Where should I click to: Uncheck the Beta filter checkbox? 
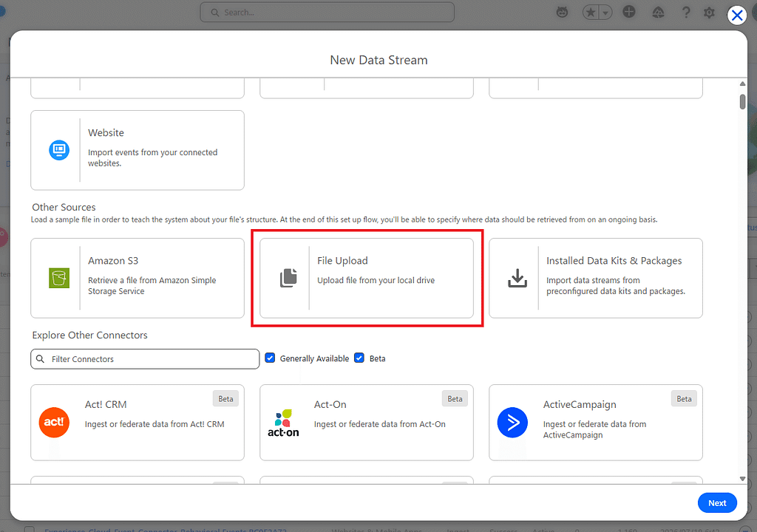tap(359, 358)
